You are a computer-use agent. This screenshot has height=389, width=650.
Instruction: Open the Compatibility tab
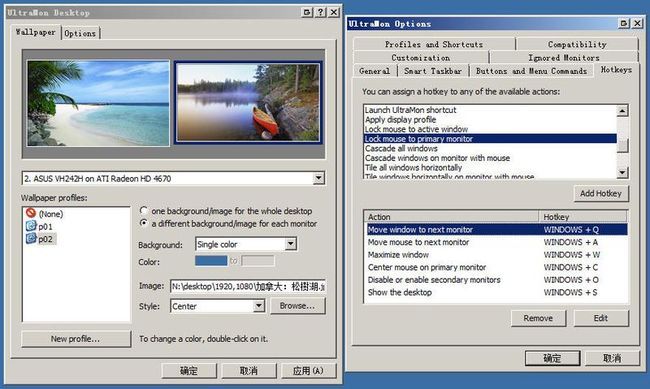[x=577, y=44]
